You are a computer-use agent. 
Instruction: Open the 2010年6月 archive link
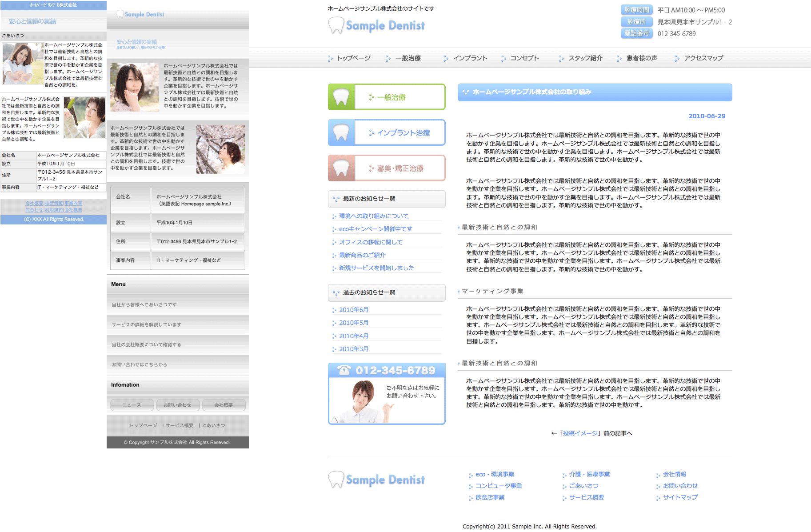tap(354, 310)
